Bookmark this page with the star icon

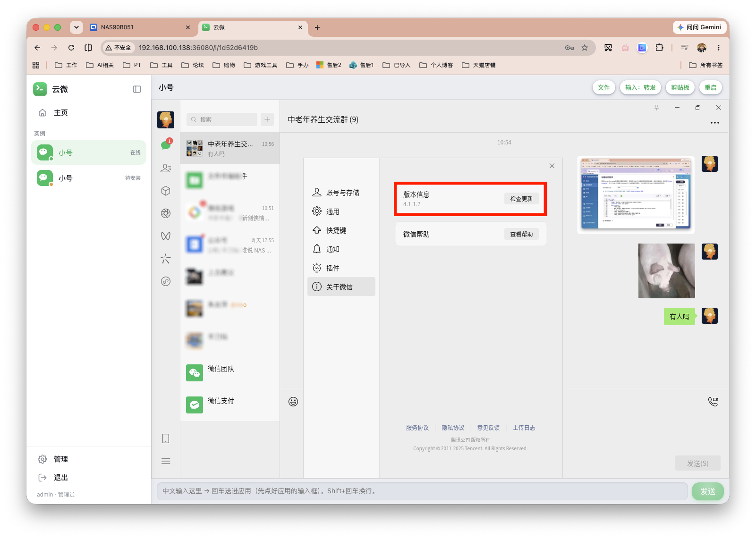[x=585, y=48]
